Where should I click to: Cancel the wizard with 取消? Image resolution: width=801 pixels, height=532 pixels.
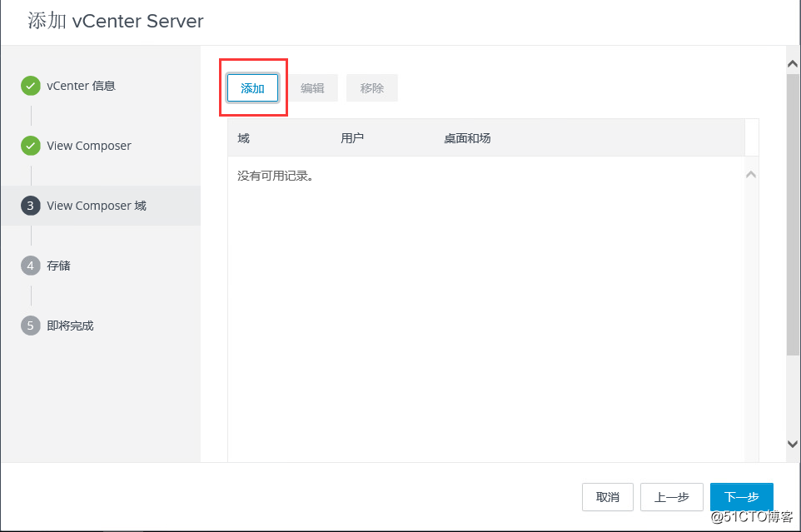pos(607,497)
